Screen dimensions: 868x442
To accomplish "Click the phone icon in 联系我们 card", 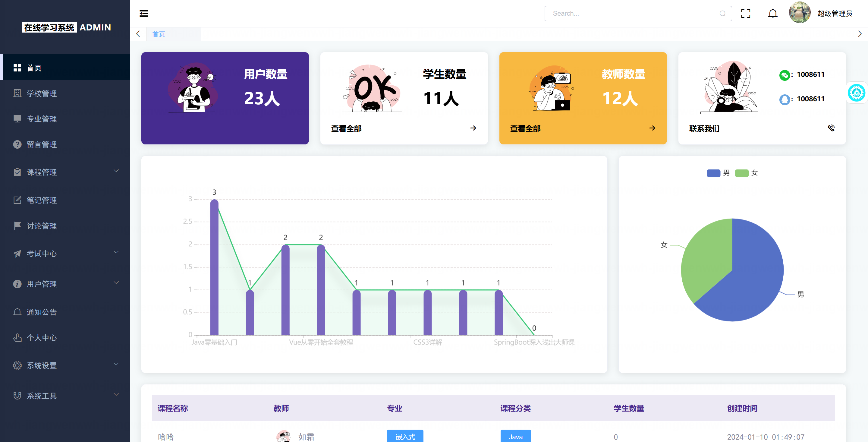I will coord(831,128).
